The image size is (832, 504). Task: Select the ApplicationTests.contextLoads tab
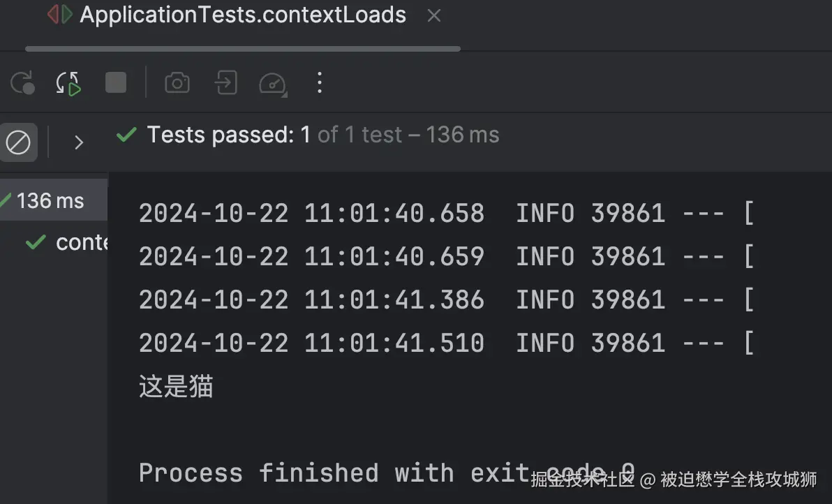tap(242, 15)
